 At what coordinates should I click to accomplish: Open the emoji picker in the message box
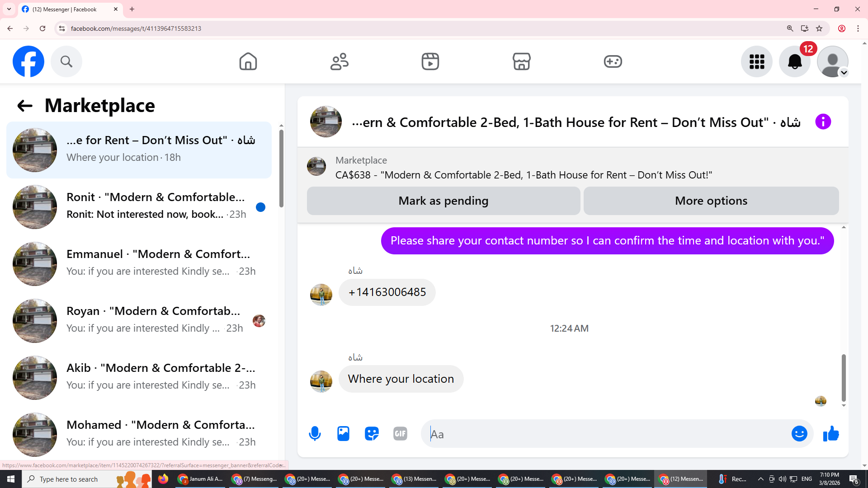tap(799, 434)
